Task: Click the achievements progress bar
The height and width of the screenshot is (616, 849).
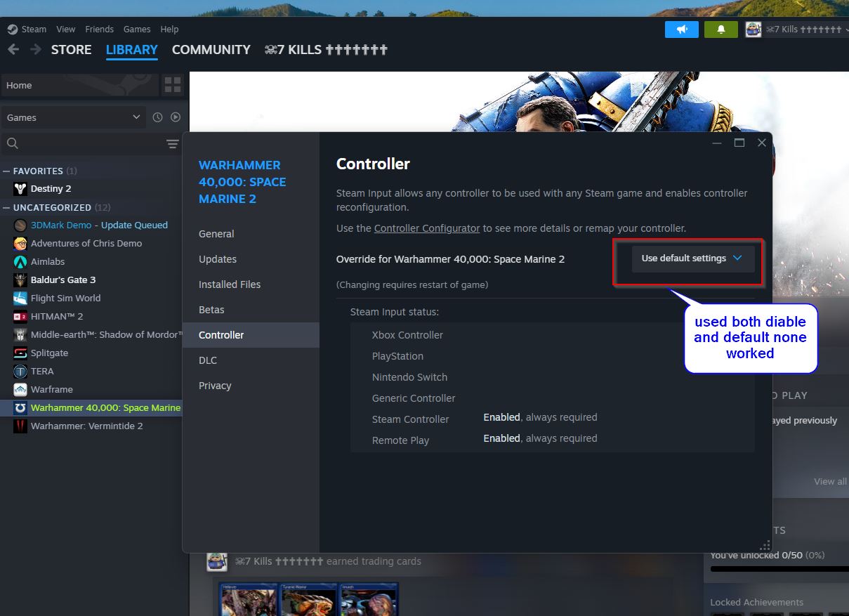Action: pos(779,569)
